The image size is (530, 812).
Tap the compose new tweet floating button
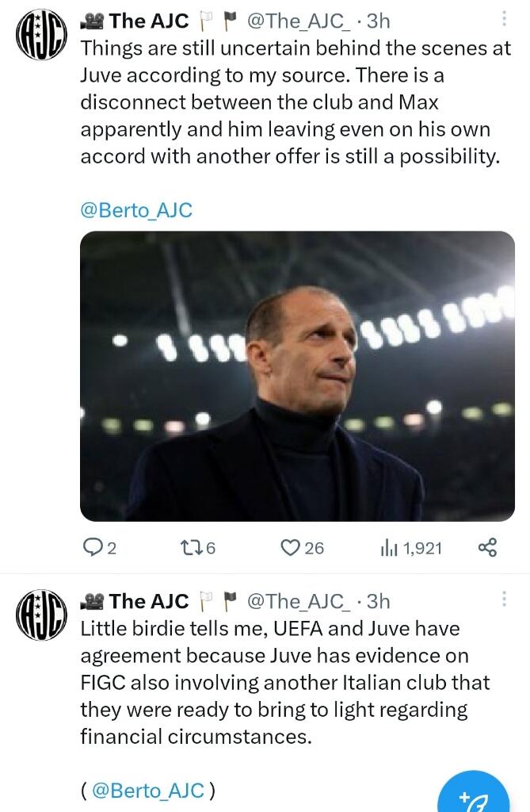click(x=474, y=798)
